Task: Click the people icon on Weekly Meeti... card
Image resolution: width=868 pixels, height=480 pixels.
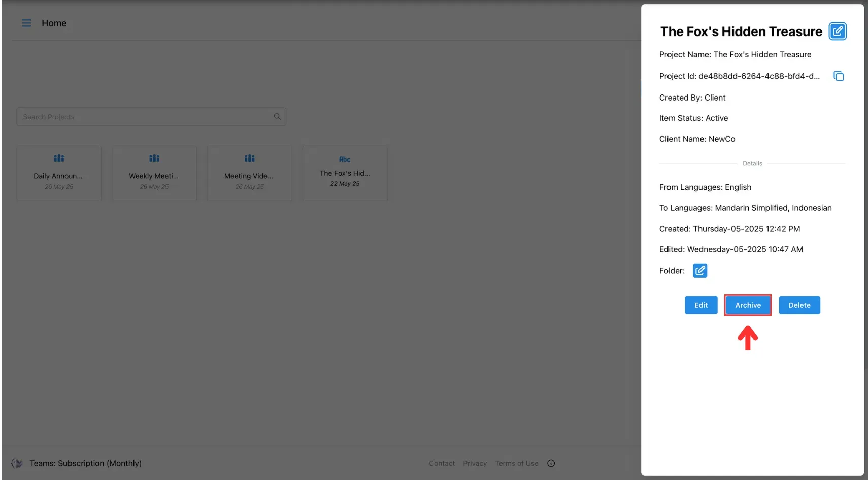Action: [x=154, y=158]
